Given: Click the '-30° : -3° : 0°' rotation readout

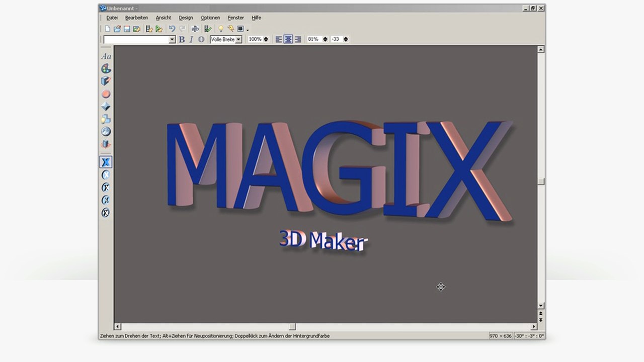Looking at the screenshot, I should (x=529, y=336).
